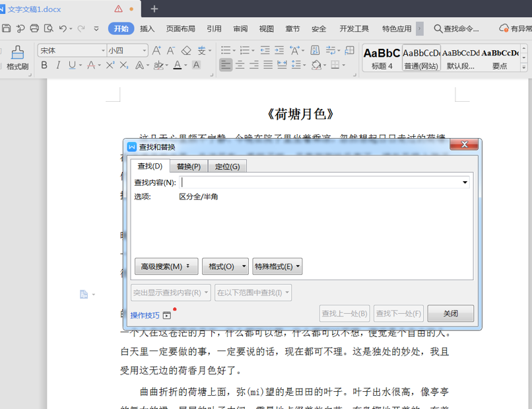Viewport: 532px width, 409px height.
Task: Open search history dropdown in 查找内容 field
Action: (x=465, y=182)
